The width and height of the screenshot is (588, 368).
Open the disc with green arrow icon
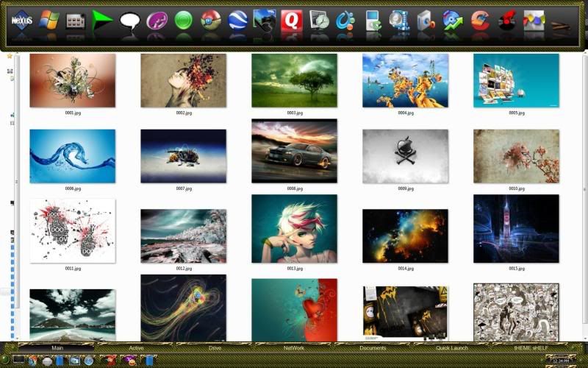[453, 21]
